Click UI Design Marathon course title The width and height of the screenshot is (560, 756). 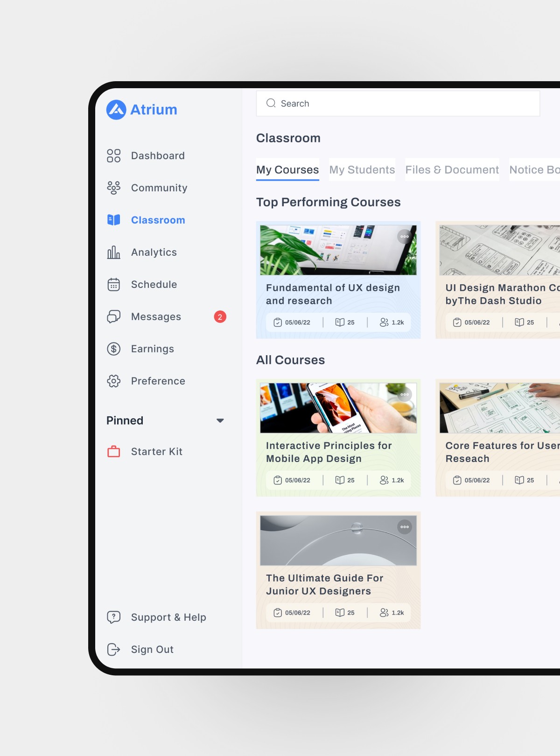click(x=503, y=294)
